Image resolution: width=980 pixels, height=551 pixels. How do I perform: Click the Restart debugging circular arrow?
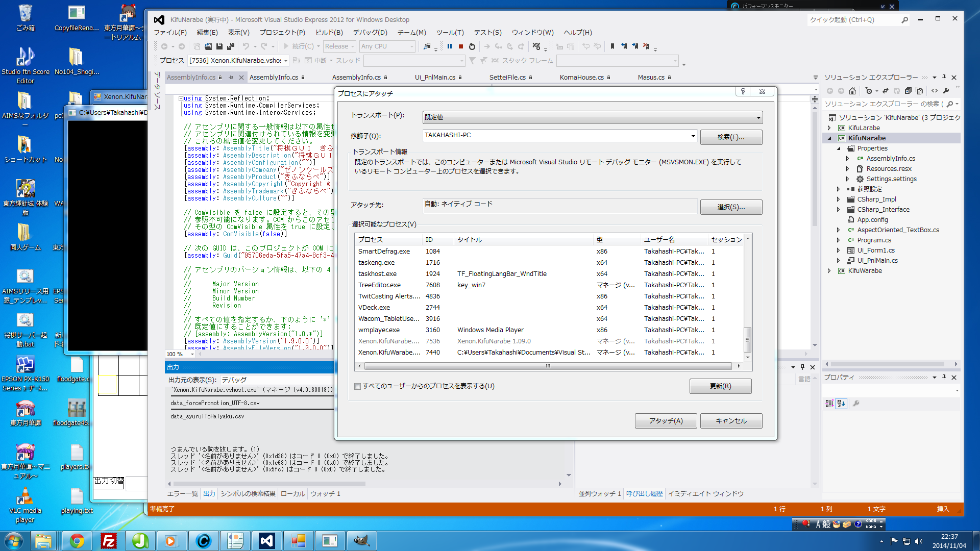(472, 46)
